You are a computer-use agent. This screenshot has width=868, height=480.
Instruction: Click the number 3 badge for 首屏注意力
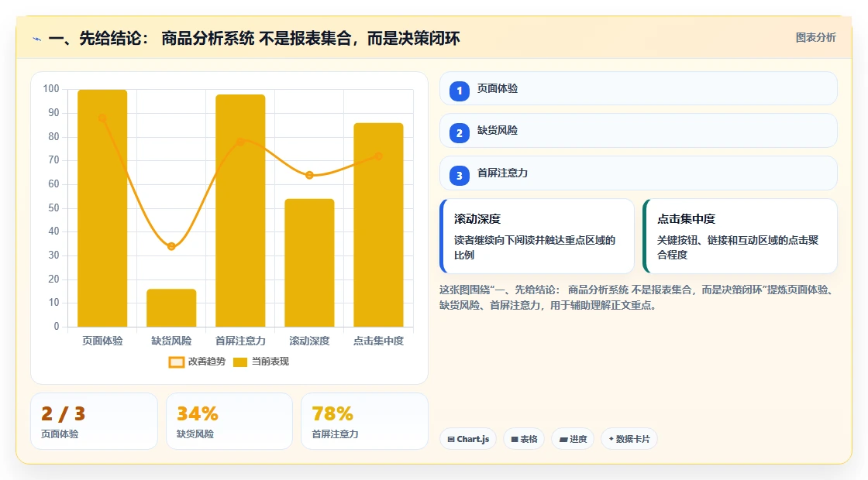[460, 175]
